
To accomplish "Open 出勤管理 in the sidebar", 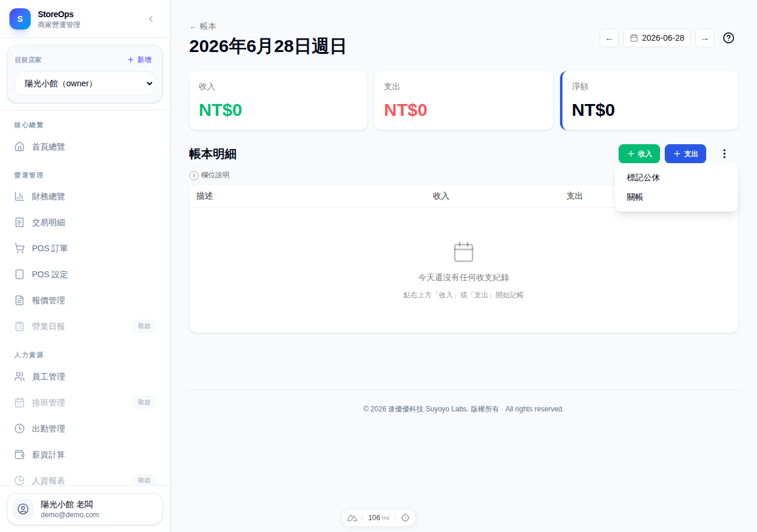I will coord(85,429).
